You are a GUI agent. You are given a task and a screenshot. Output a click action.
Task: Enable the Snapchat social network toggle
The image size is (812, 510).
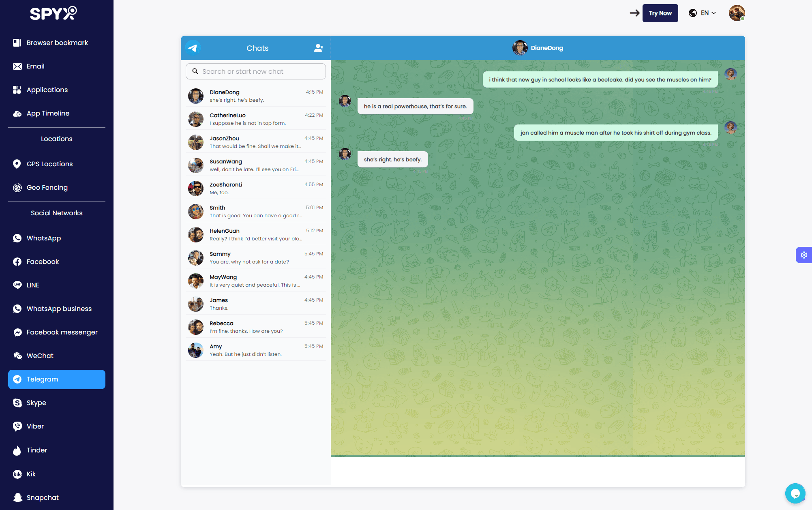pos(42,497)
